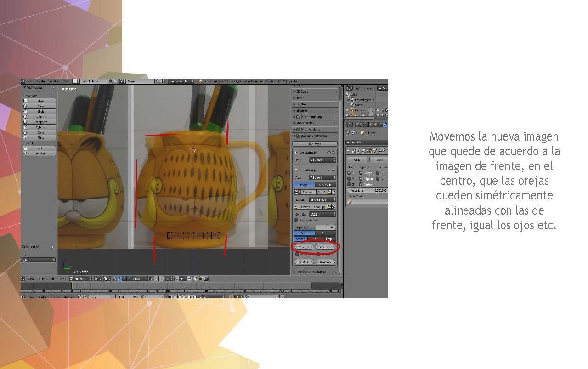The height and width of the screenshot is (369, 588).
Task: Switch to Image tab in background settings
Action: pos(304,185)
